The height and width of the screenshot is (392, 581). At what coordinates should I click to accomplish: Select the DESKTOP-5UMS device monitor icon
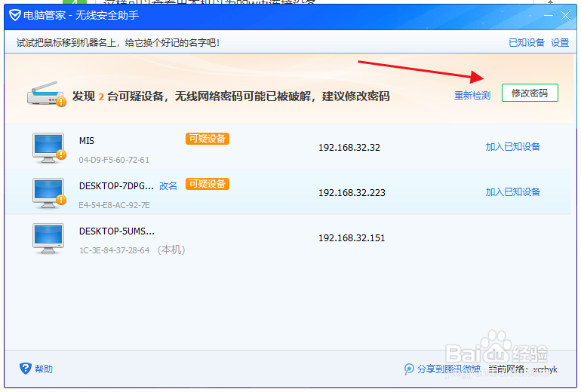point(48,238)
